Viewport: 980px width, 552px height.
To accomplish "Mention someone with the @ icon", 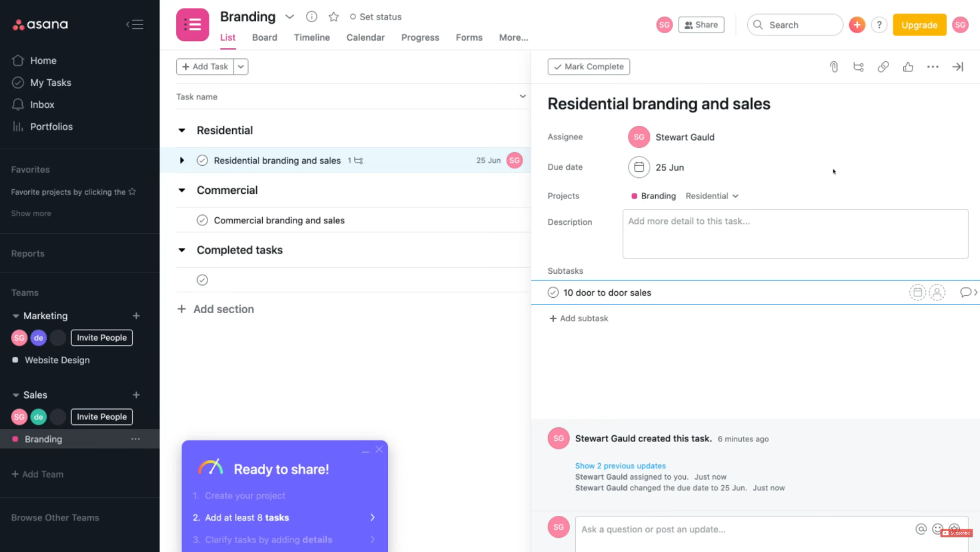I will click(x=920, y=529).
